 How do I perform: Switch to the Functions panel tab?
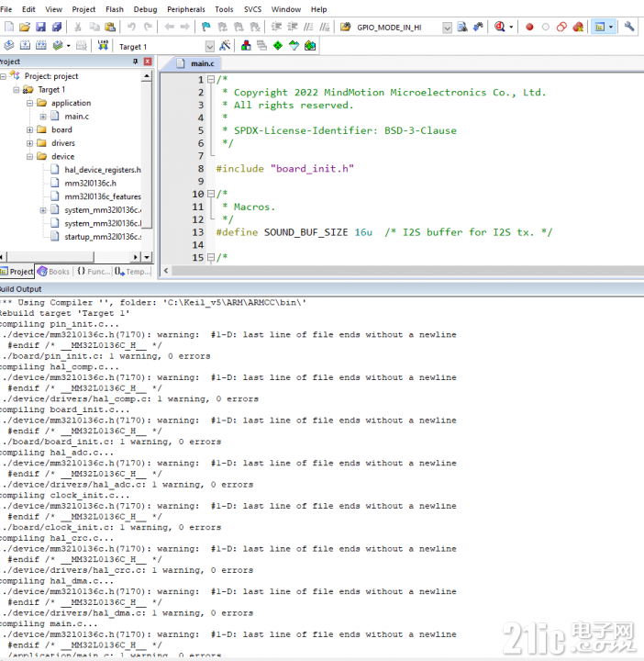(x=94, y=272)
